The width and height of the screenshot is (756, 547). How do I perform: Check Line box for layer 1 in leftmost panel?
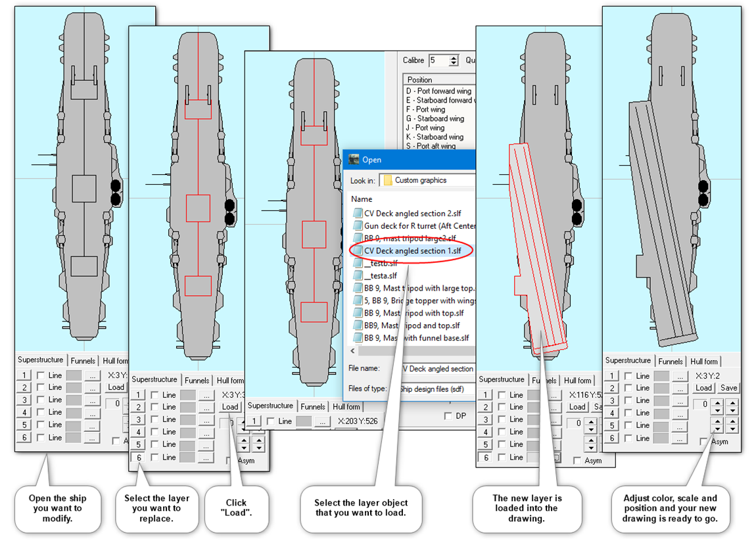[41, 375]
